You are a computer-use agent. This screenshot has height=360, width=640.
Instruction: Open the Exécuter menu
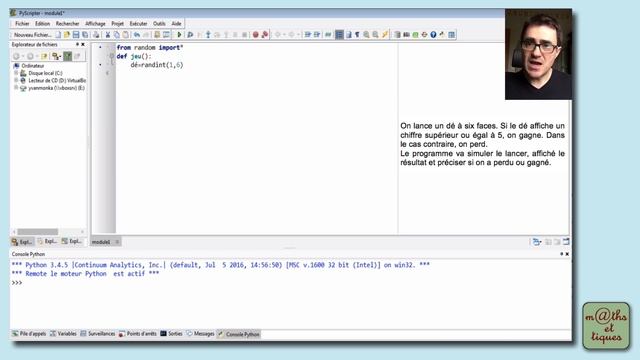[138, 24]
